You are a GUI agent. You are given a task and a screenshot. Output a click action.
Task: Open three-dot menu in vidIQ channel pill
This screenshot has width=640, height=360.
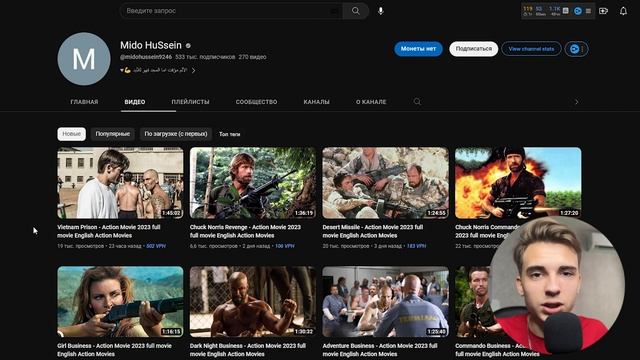coord(582,49)
